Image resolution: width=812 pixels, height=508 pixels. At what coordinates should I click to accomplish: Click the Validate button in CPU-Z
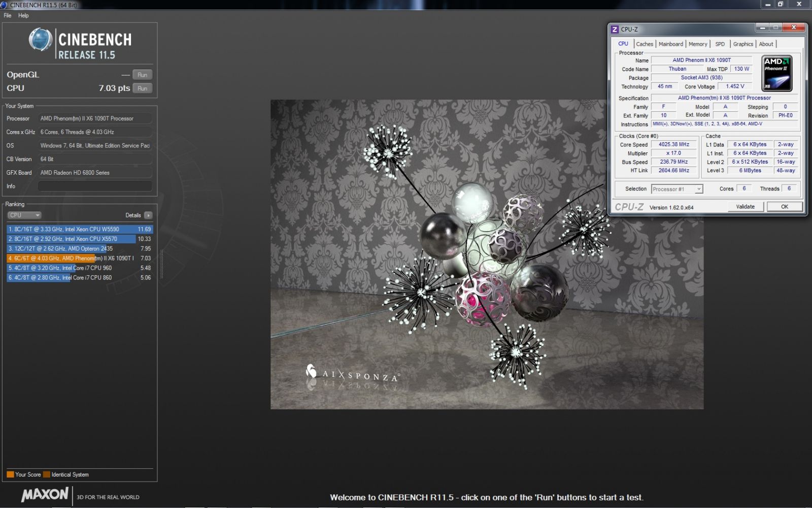[x=746, y=207]
